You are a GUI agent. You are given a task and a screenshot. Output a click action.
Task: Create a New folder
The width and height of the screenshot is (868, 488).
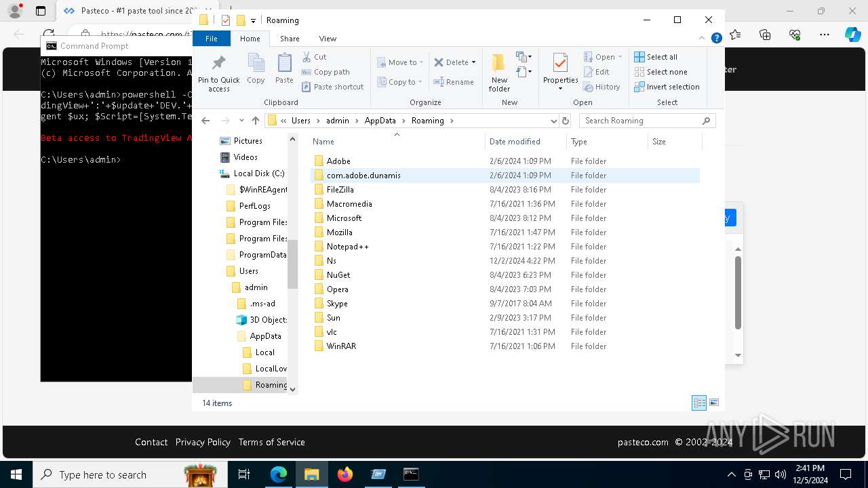point(499,73)
